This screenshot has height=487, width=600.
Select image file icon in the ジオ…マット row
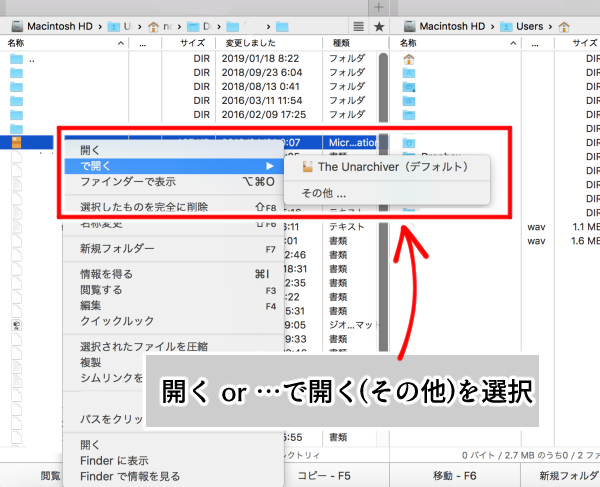(17, 325)
